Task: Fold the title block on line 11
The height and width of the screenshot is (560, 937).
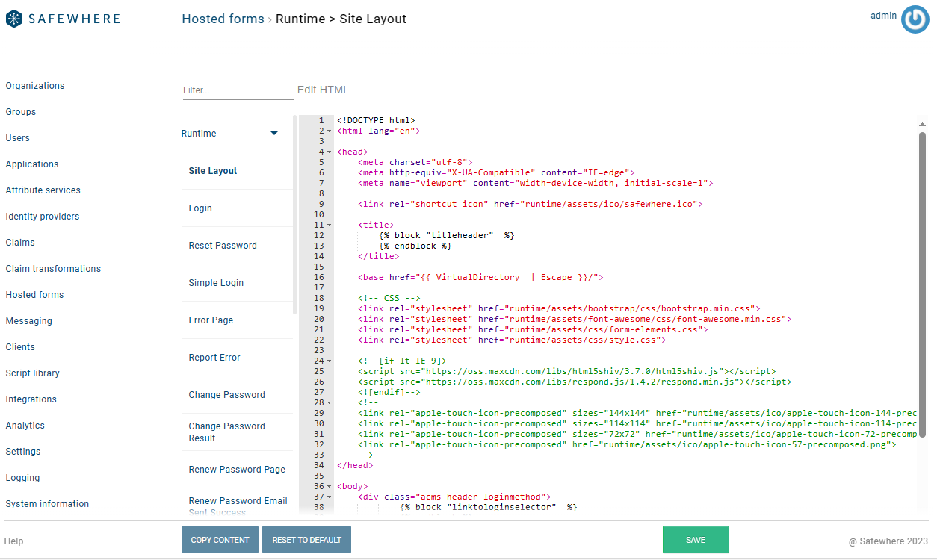Action: click(330, 225)
